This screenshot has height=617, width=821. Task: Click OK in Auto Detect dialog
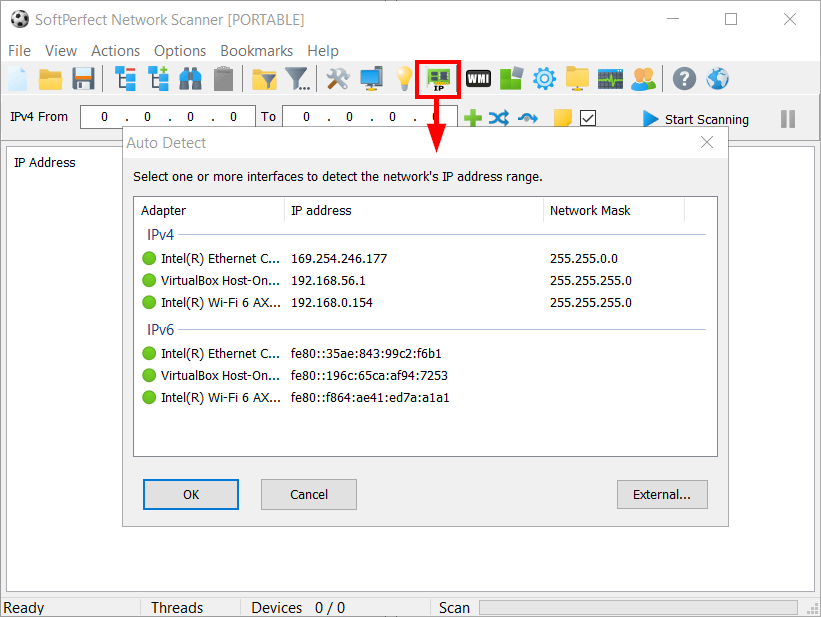point(191,494)
